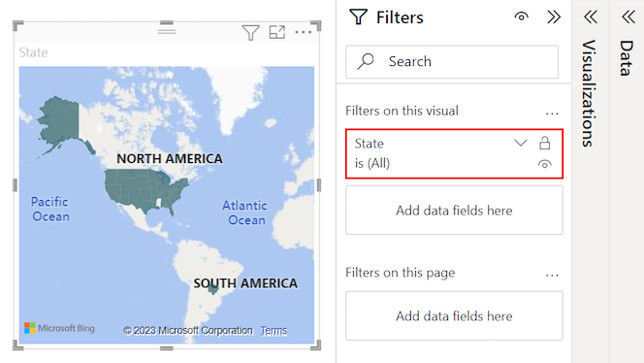The height and width of the screenshot is (363, 644).
Task: Click the filter icon on map visual header
Action: pos(250,32)
